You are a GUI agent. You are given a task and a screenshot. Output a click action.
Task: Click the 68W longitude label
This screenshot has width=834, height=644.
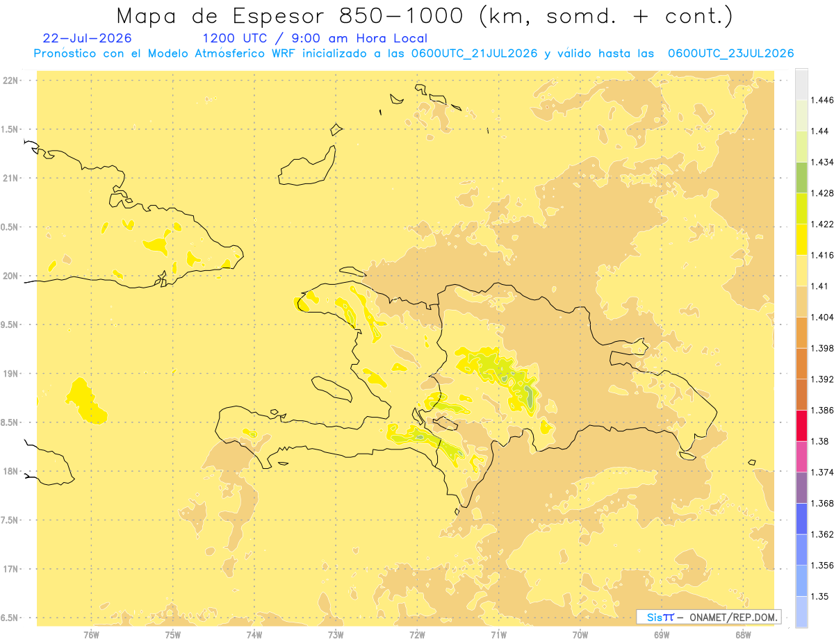[743, 635]
